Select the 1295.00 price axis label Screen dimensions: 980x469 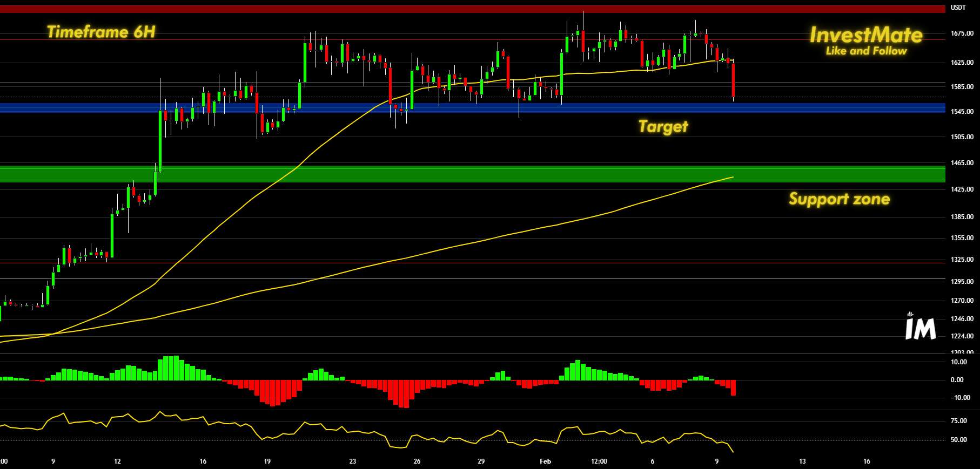coord(962,282)
